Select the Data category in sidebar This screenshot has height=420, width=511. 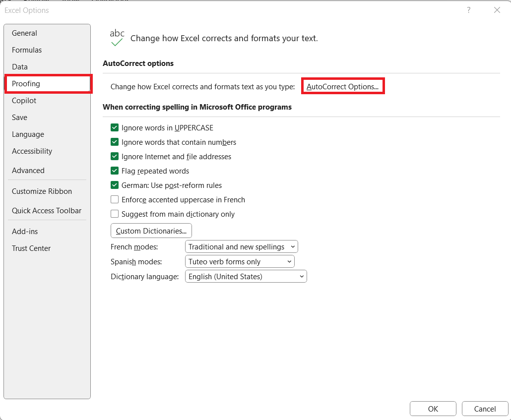point(47,67)
